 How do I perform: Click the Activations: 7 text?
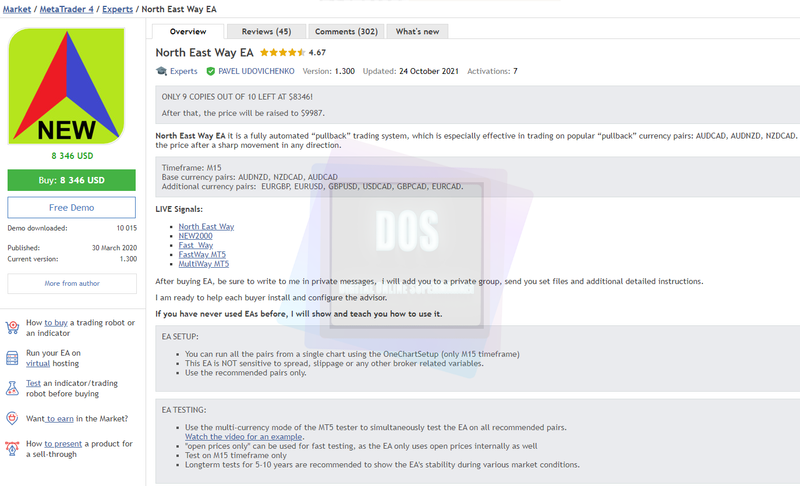pyautogui.click(x=492, y=71)
